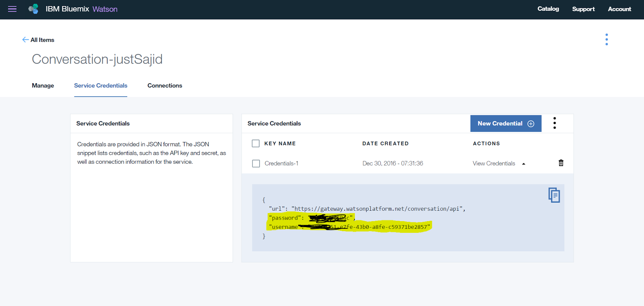Switch to the Manage tab
644x306 pixels.
[43, 86]
